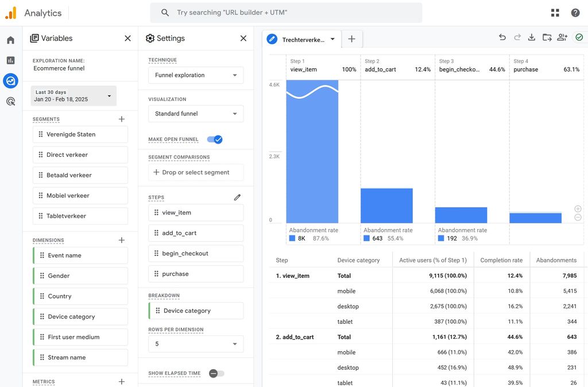The width and height of the screenshot is (588, 387).
Task: Select the Trechterverke exploration tab
Action: (x=303, y=40)
